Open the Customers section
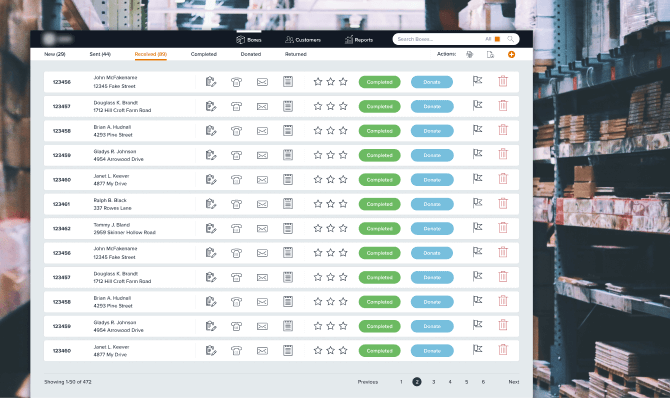 tap(303, 40)
